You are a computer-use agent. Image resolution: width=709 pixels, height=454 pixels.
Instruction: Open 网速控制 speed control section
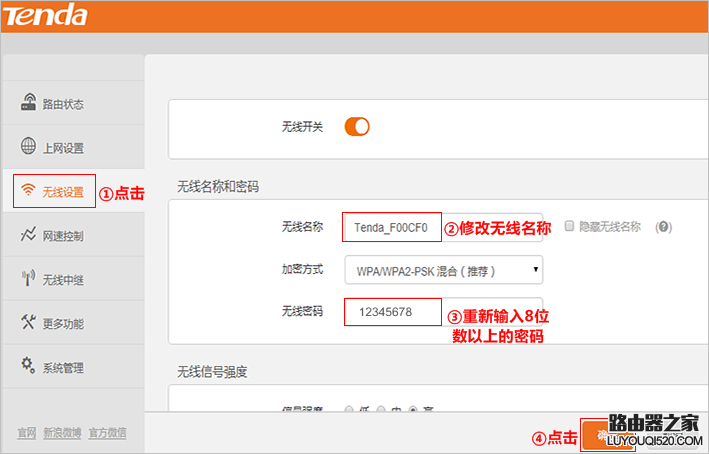coord(62,236)
